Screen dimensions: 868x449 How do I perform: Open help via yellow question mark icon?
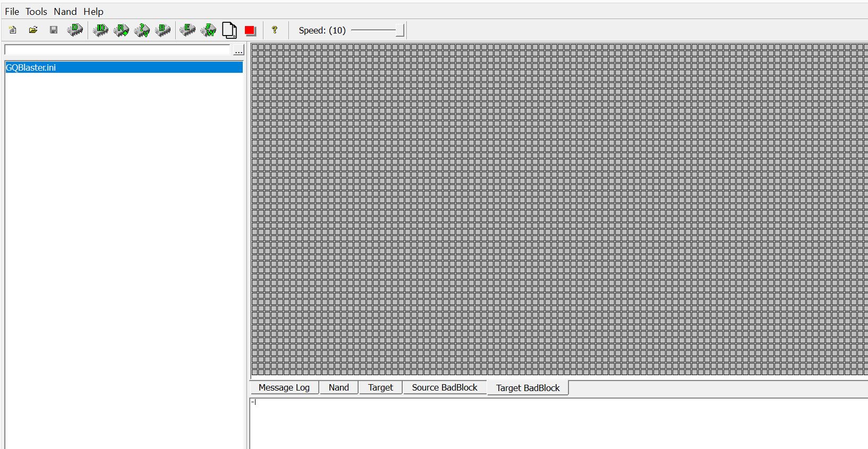275,30
